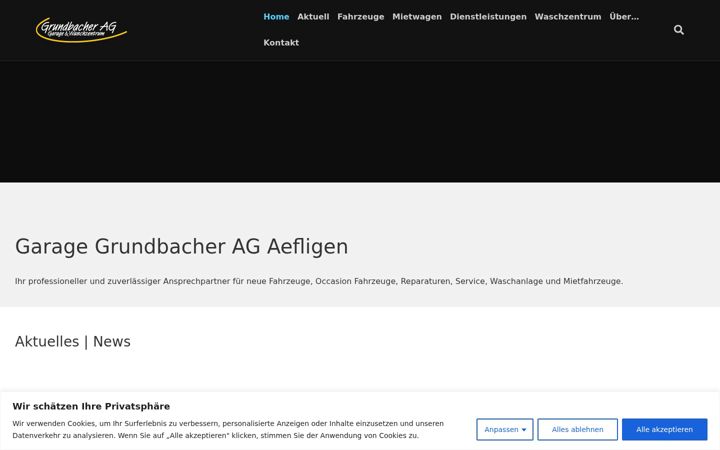Select Mietwagen in navigation

[417, 17]
